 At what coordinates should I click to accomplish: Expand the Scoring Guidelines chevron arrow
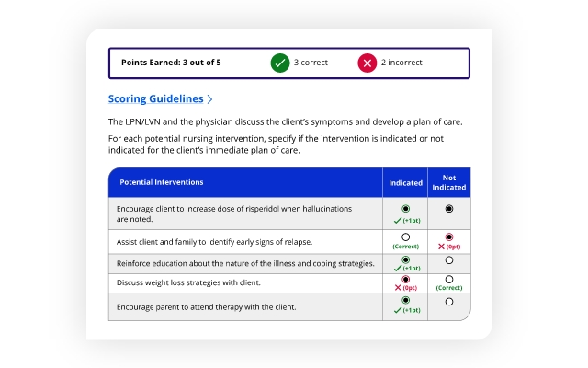pyautogui.click(x=210, y=99)
